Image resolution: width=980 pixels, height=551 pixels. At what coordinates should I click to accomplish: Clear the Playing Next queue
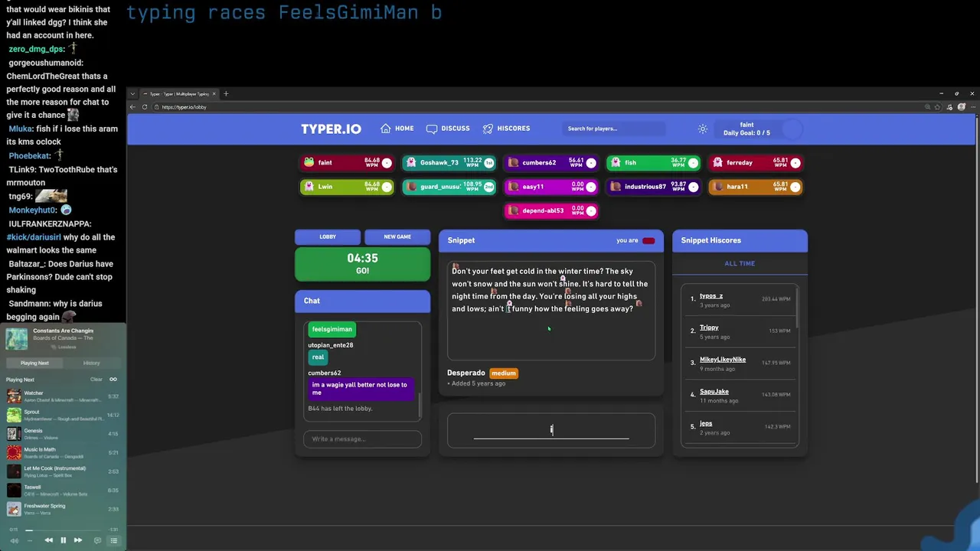click(96, 380)
